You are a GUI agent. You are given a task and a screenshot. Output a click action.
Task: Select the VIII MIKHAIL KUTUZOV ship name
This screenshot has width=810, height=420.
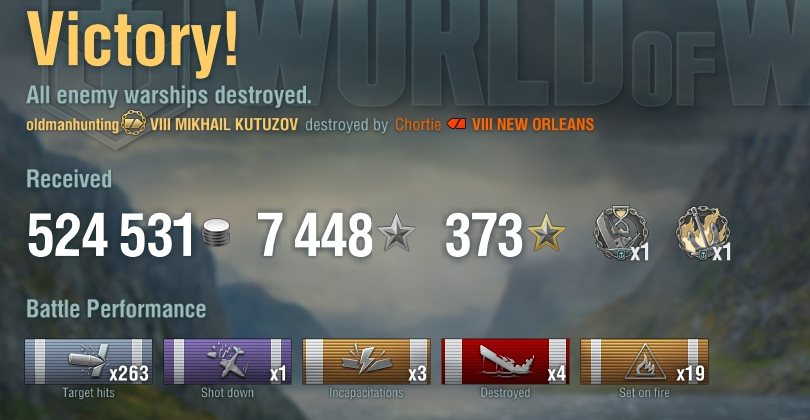point(224,125)
